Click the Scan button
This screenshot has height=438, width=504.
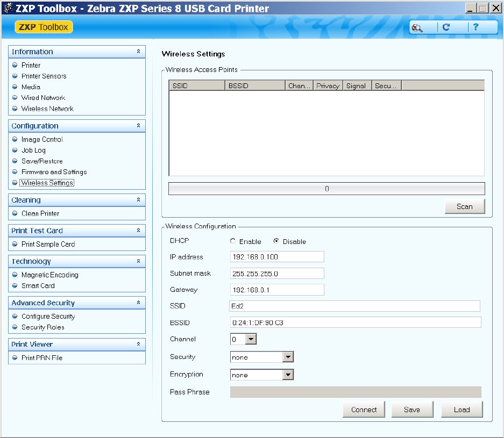point(465,206)
